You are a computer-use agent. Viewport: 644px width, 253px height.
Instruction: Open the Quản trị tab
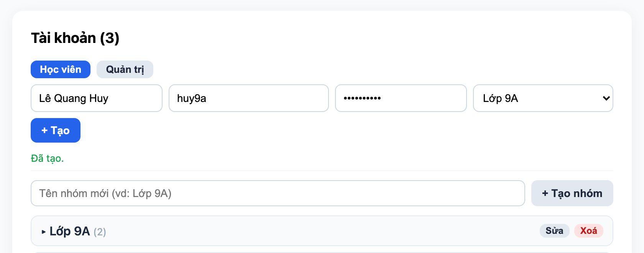coord(125,69)
